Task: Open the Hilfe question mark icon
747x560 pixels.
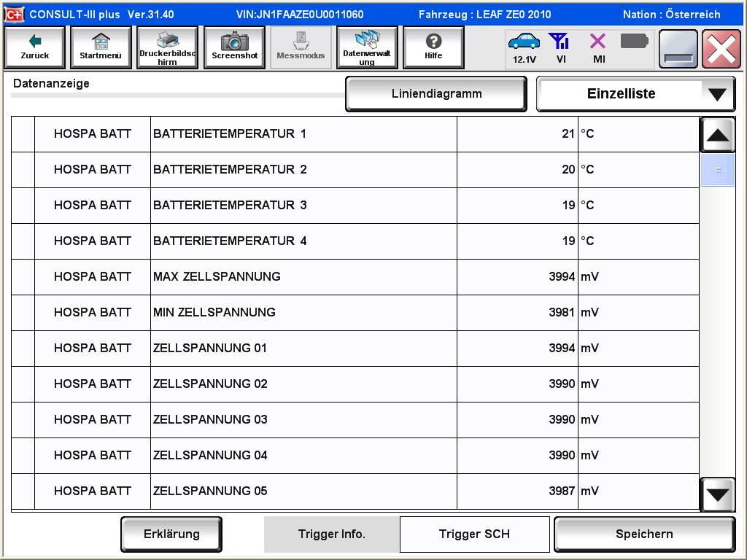Action: (x=433, y=42)
